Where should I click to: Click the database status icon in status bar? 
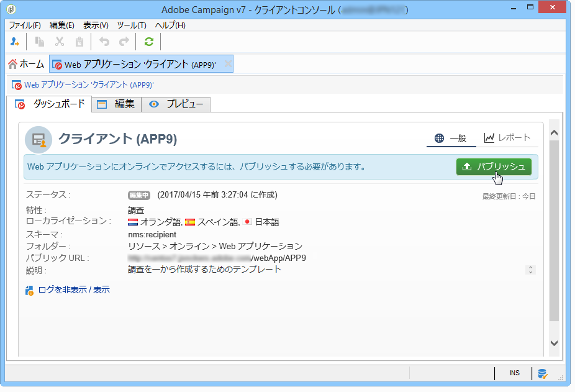(542, 373)
